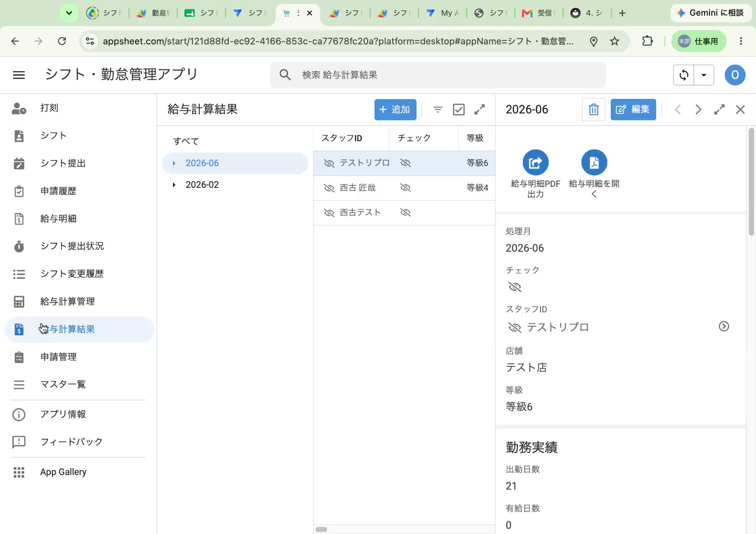The height and width of the screenshot is (534, 756).
Task: Click チェック eye icon in 西古テスト row
Action: pyautogui.click(x=406, y=213)
